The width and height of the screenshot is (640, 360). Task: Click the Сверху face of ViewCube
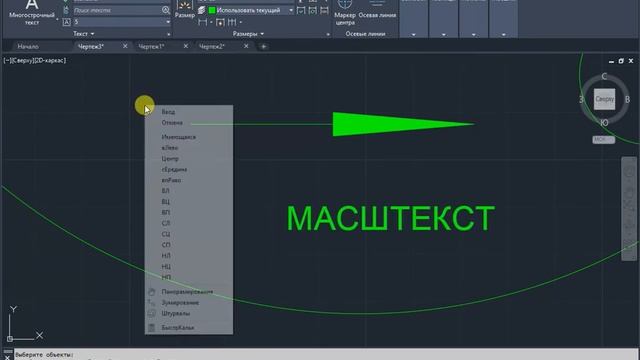coord(604,99)
